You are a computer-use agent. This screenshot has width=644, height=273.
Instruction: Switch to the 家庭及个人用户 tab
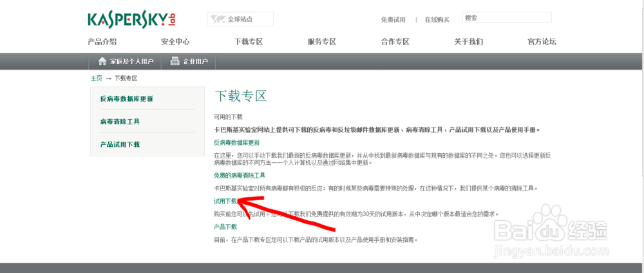(x=126, y=62)
